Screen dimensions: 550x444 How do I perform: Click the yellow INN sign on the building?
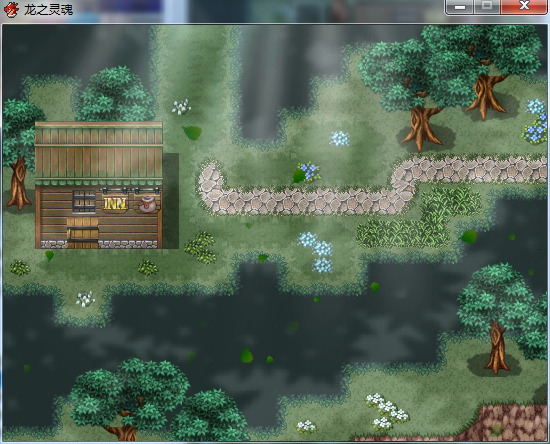point(115,203)
